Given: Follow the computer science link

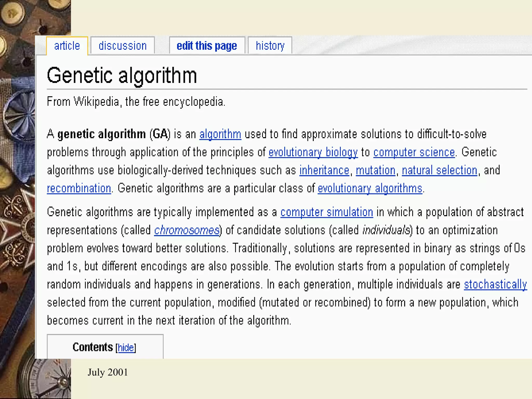Looking at the screenshot, I should pos(414,152).
